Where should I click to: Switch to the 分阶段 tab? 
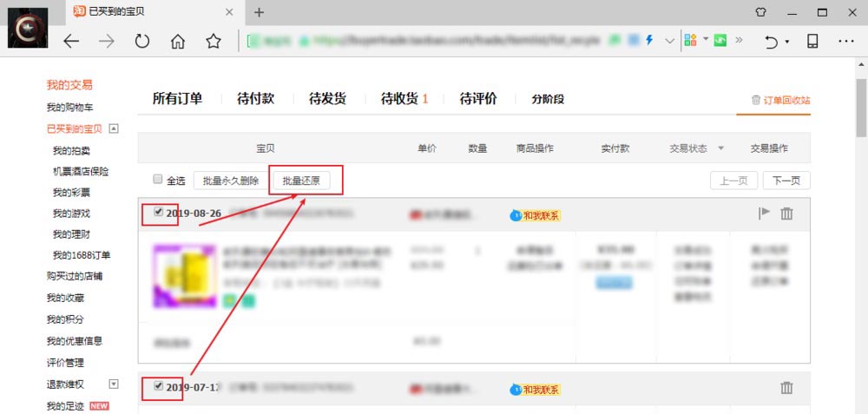coord(548,100)
